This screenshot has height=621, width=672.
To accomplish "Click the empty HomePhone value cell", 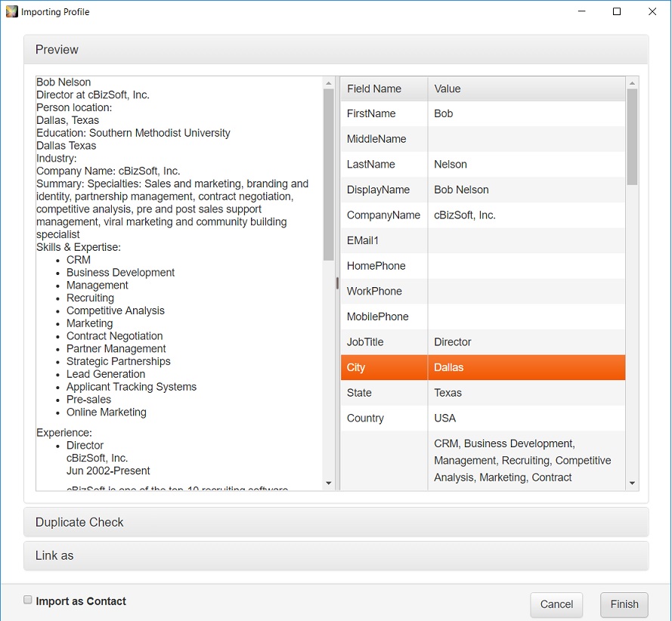I will coord(527,265).
